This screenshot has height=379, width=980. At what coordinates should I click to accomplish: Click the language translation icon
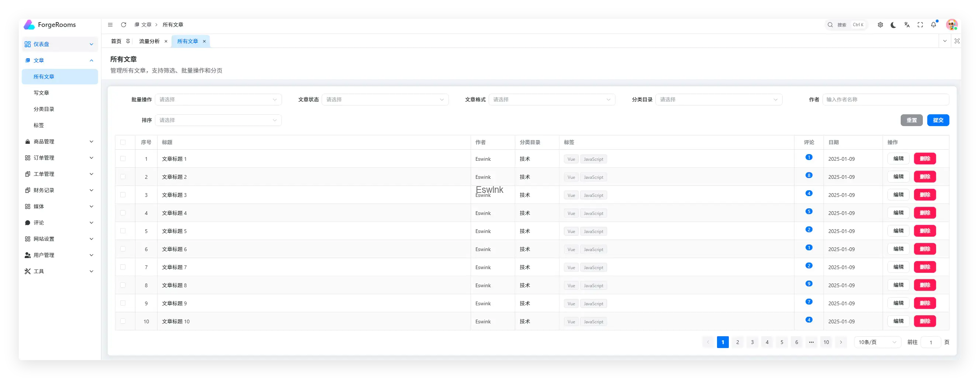point(907,25)
